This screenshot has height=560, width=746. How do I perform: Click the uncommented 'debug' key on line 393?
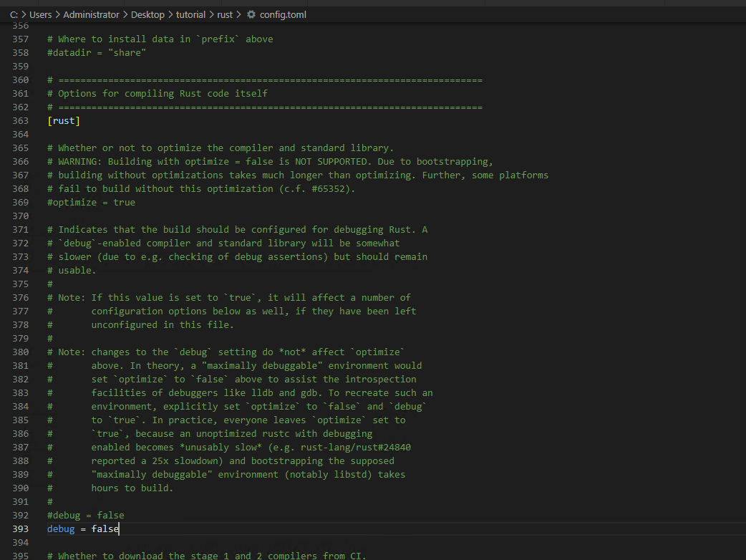[x=61, y=529]
